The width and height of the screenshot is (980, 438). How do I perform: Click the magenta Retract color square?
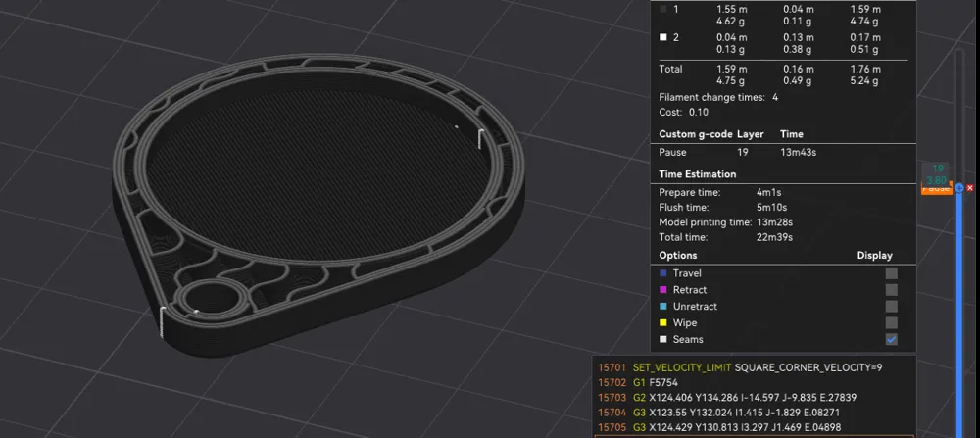coord(663,290)
